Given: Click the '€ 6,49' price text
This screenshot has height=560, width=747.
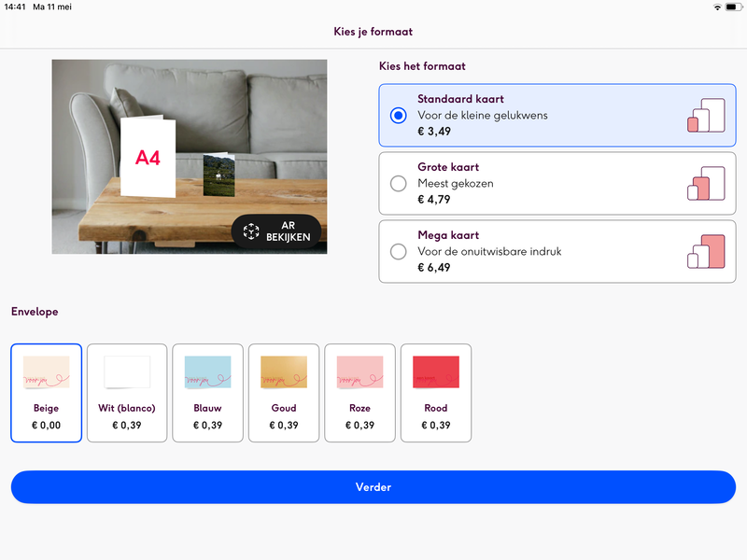Looking at the screenshot, I should [434, 268].
